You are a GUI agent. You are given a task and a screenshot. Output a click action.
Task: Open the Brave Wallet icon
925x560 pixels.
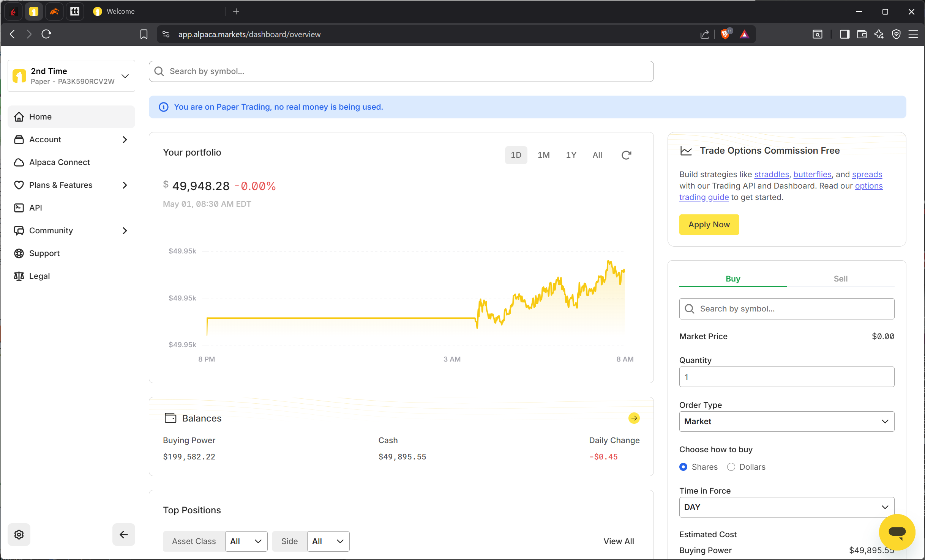[862, 35]
